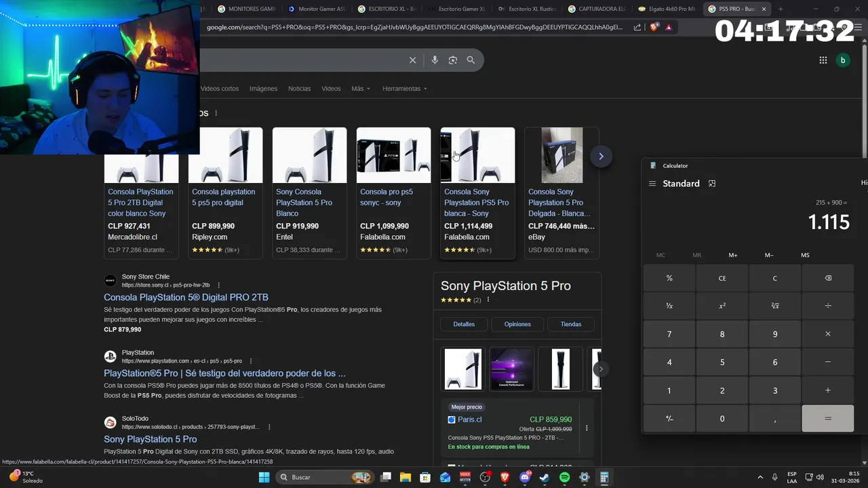Click the square root button in Calculator

tap(775, 306)
